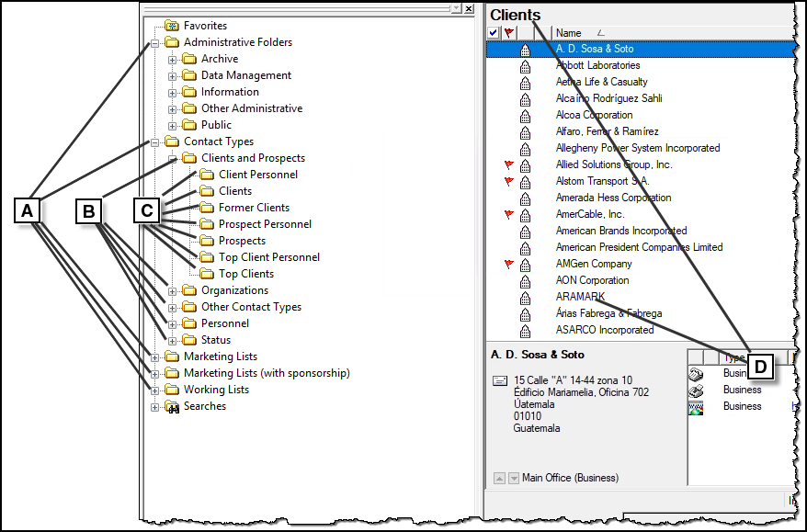Click the building icon beside Alcoa Corporation
The height and width of the screenshot is (532, 807).
pyautogui.click(x=525, y=115)
